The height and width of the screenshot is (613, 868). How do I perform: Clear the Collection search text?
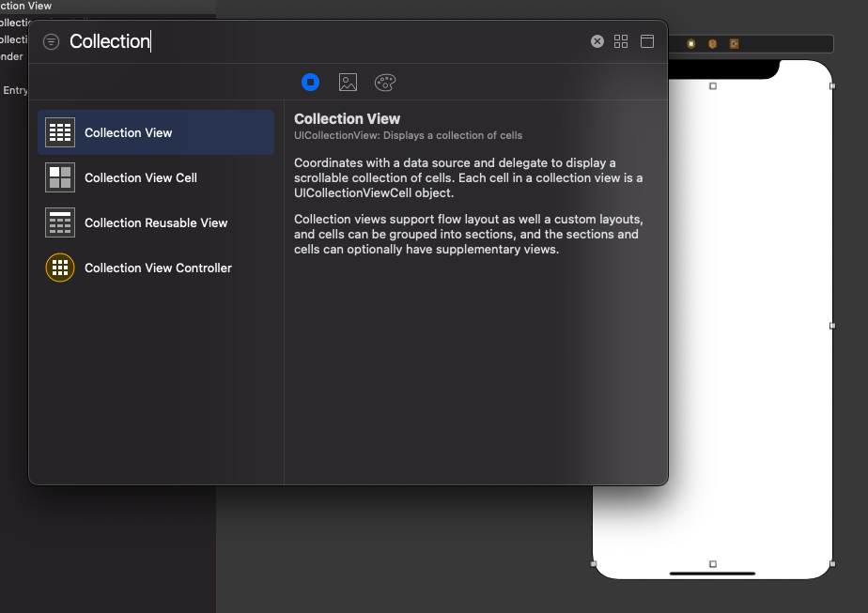(597, 40)
